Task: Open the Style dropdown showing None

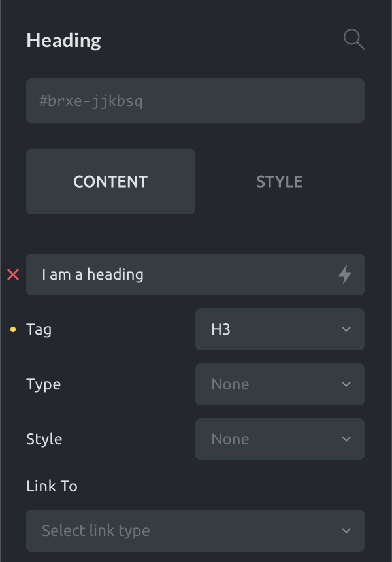Action: tap(280, 439)
